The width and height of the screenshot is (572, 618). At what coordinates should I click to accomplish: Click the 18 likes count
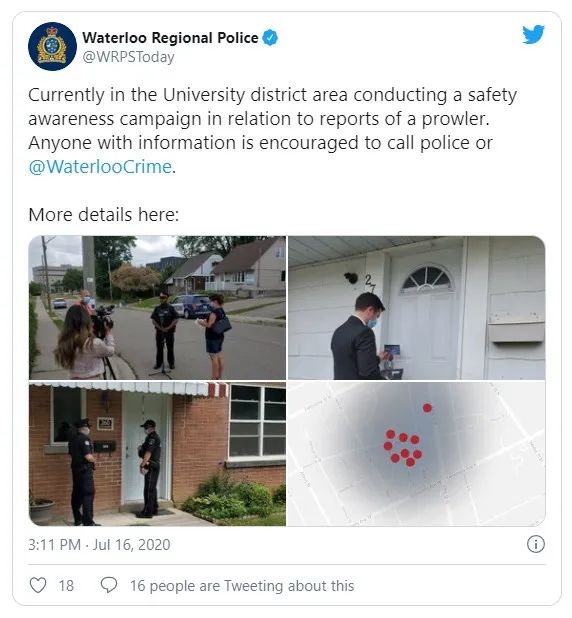(66, 586)
